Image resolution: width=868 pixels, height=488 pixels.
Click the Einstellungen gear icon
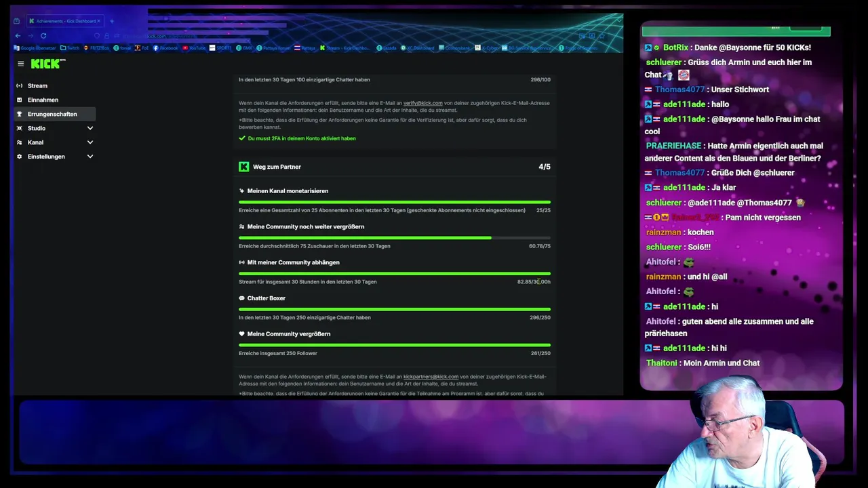click(x=20, y=157)
